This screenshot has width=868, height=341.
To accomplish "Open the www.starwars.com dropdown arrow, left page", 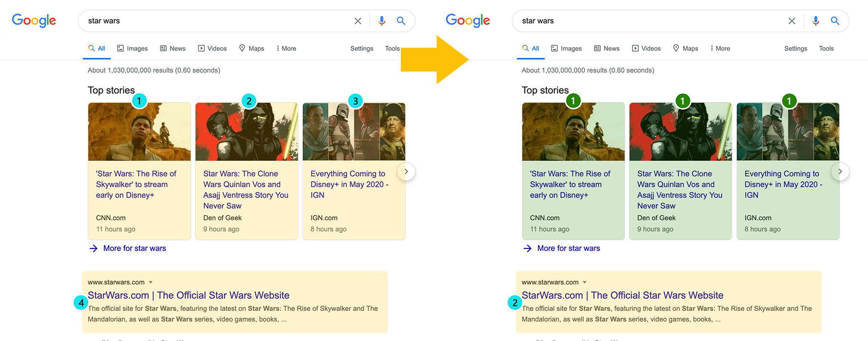I will (151, 283).
